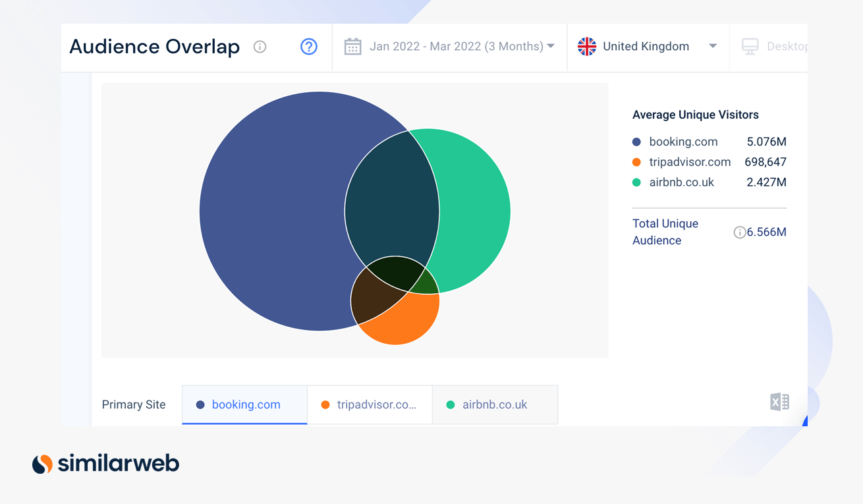Click the info icon beside Audience Overlap
863x504 pixels.
pos(260,47)
